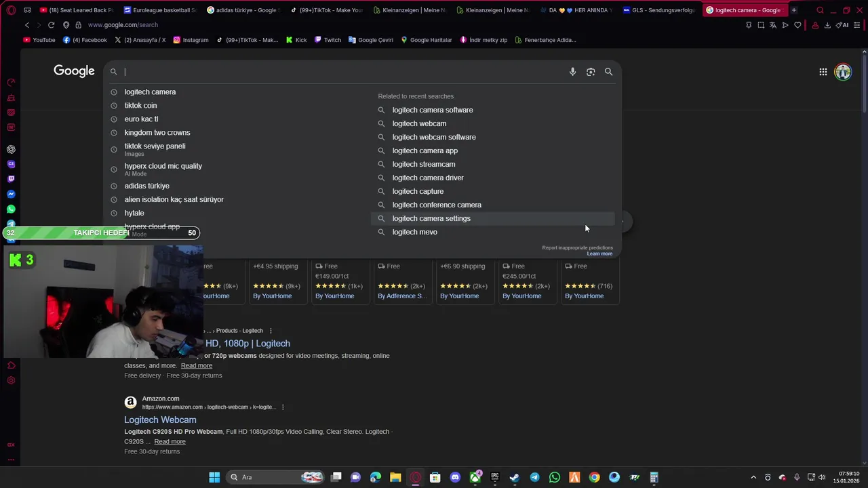868x488 pixels.
Task: Open more options for the Amazon.com result
Action: 283,407
